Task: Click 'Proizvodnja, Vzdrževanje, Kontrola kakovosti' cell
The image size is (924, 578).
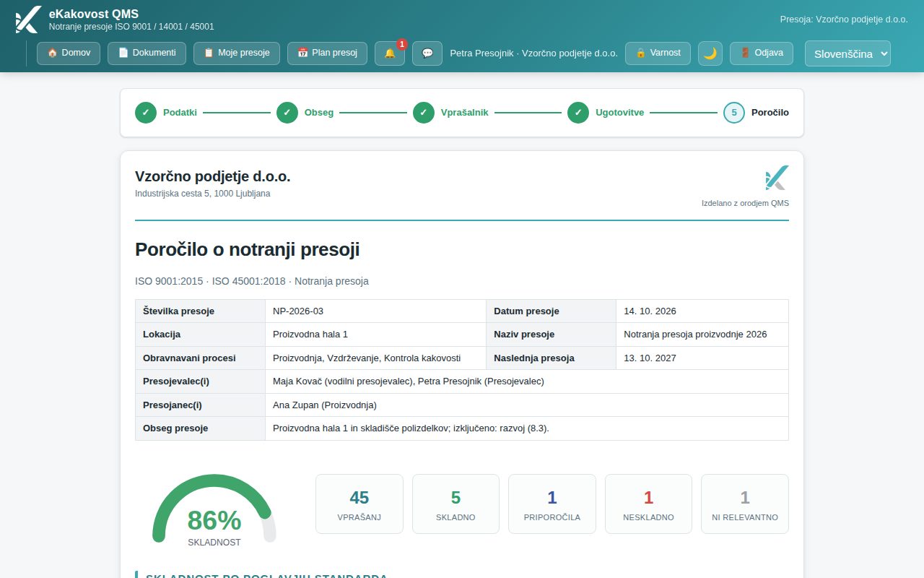Action: pyautogui.click(x=375, y=358)
